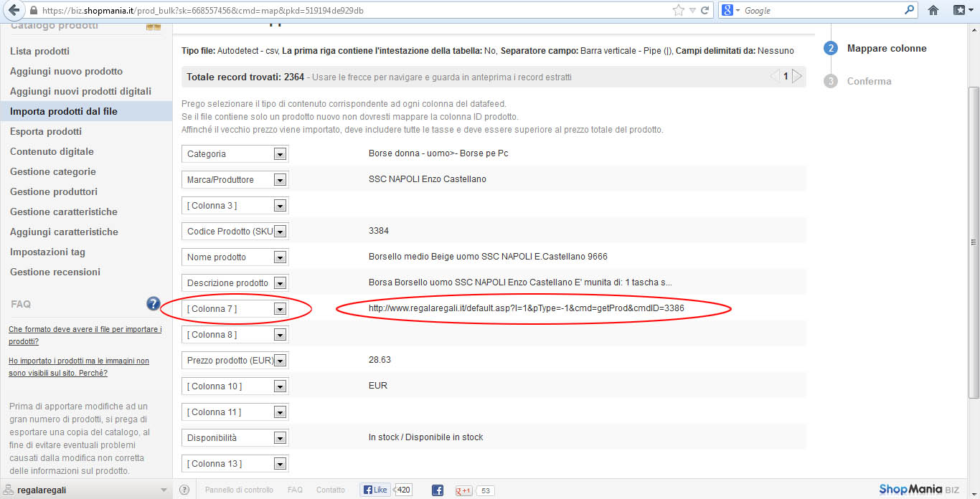Open the Colonna 7 dropdown

coord(235,308)
